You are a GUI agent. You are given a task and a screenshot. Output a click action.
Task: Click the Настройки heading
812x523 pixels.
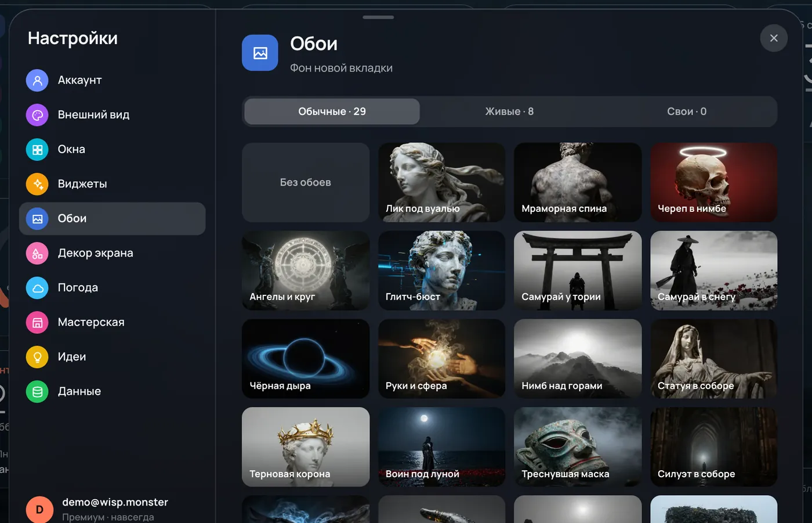click(72, 38)
